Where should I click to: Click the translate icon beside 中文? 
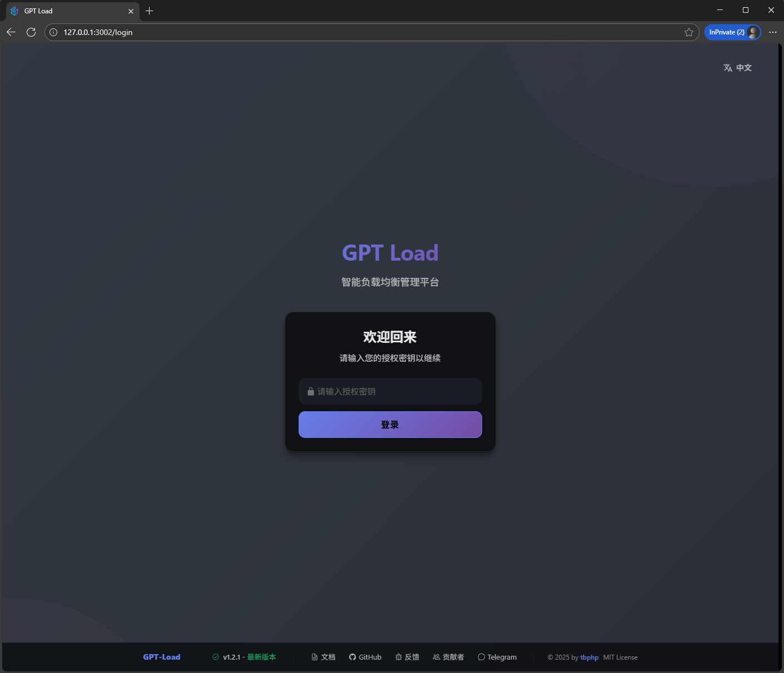click(727, 68)
